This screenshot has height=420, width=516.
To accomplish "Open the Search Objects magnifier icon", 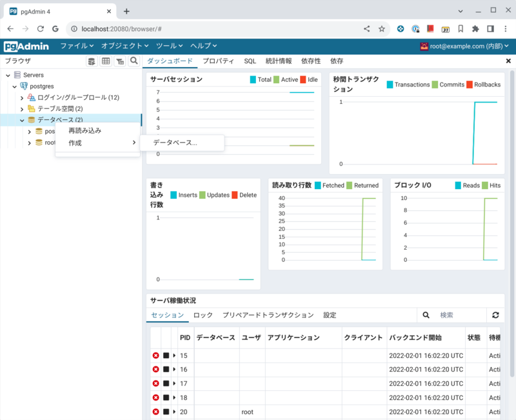I will coord(134,61).
